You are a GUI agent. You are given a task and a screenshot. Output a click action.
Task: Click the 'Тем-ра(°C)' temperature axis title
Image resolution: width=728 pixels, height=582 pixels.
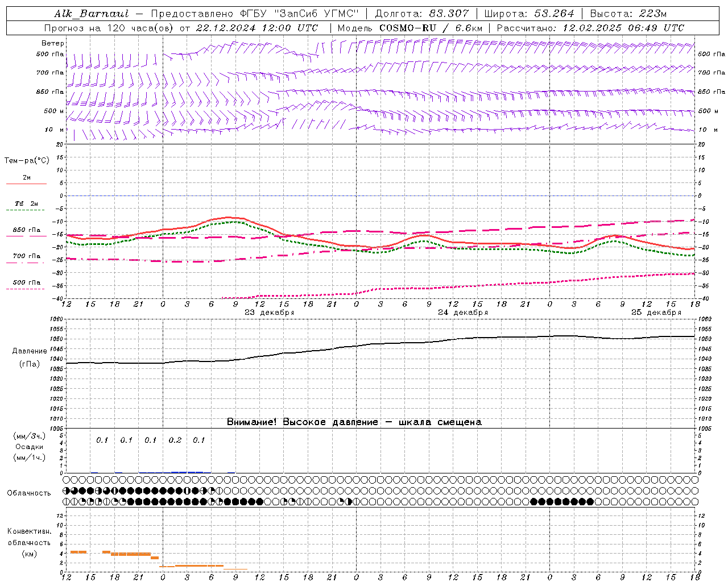click(x=27, y=161)
